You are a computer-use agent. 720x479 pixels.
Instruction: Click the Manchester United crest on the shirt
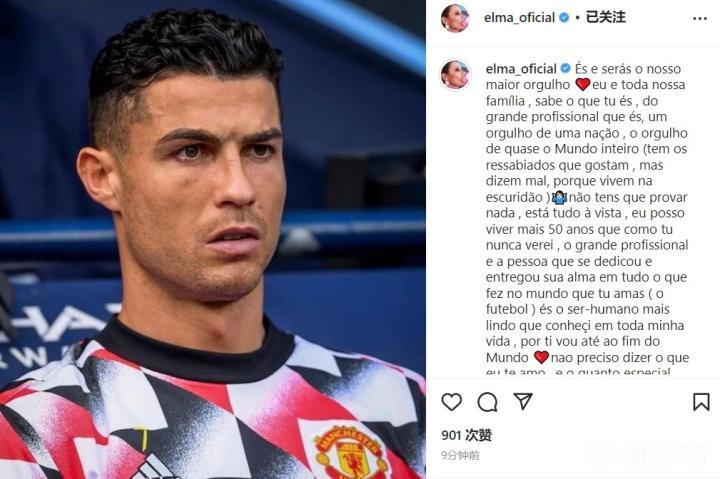[x=350, y=454]
